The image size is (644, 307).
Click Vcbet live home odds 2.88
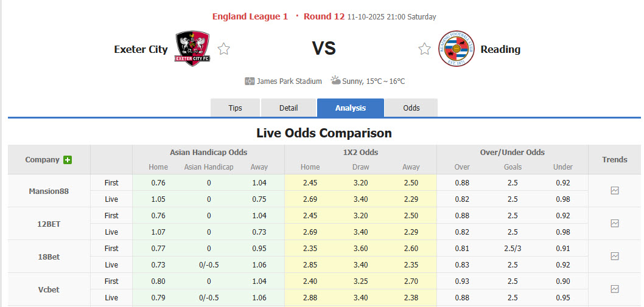(310, 297)
